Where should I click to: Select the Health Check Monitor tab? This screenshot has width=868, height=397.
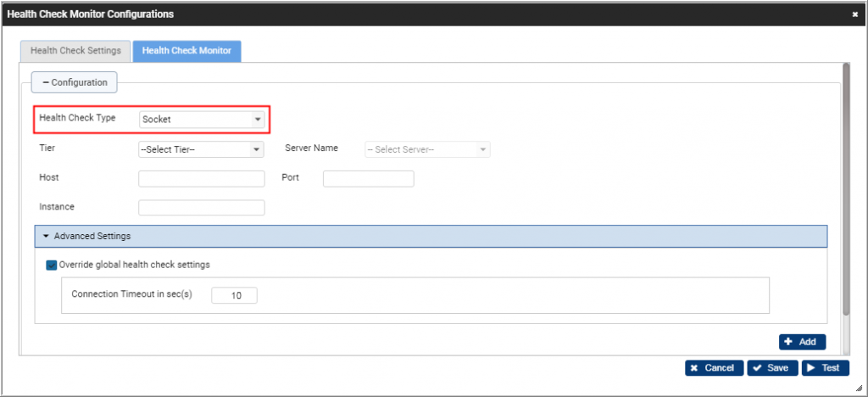[186, 51]
